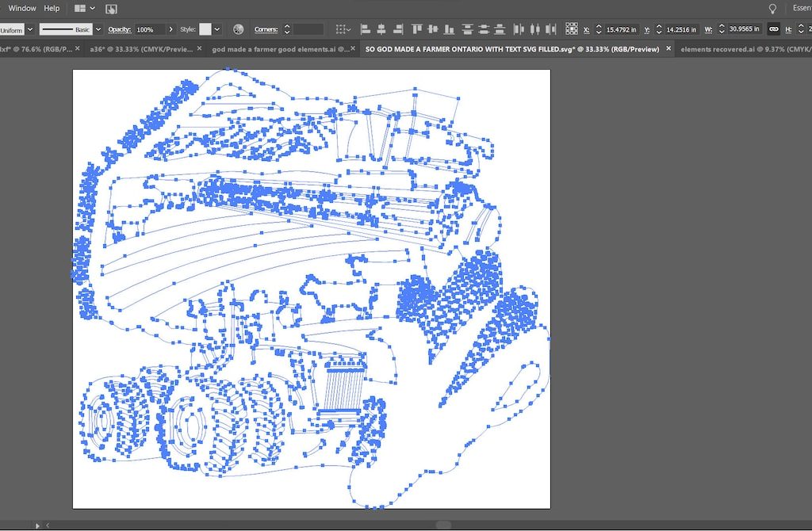Open the Recolor Artwork color wheel
812x531 pixels.
pyautogui.click(x=238, y=29)
